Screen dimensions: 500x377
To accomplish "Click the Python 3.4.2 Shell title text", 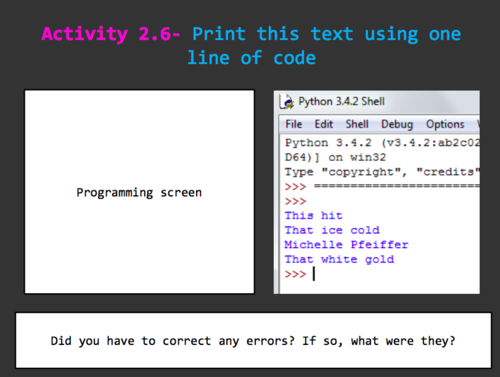I will pos(341,101).
